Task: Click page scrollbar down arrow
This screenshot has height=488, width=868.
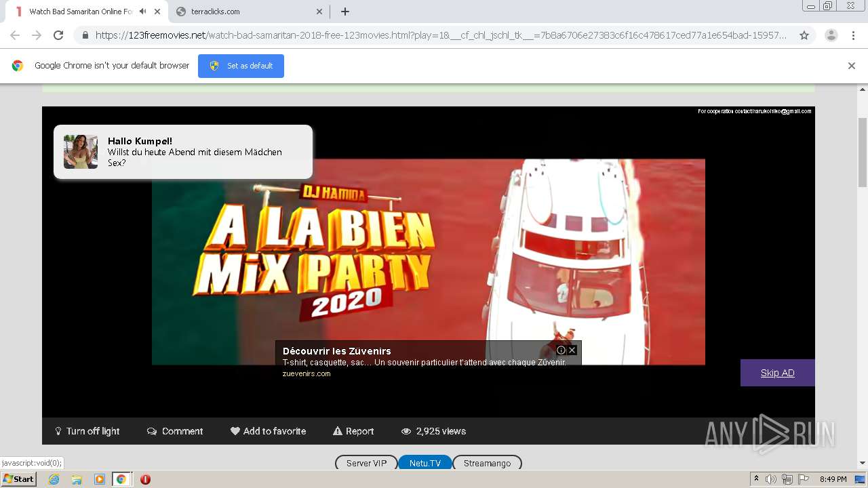Action: pos(863,464)
